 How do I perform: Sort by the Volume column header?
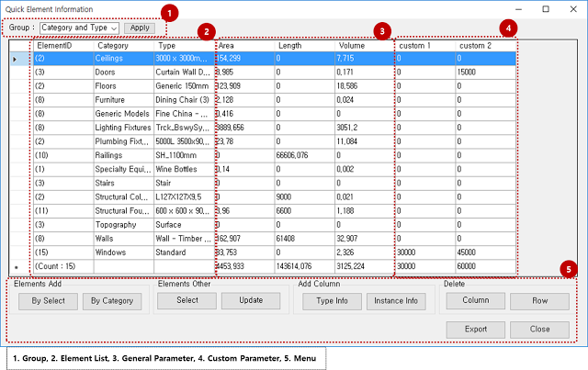tap(365, 46)
